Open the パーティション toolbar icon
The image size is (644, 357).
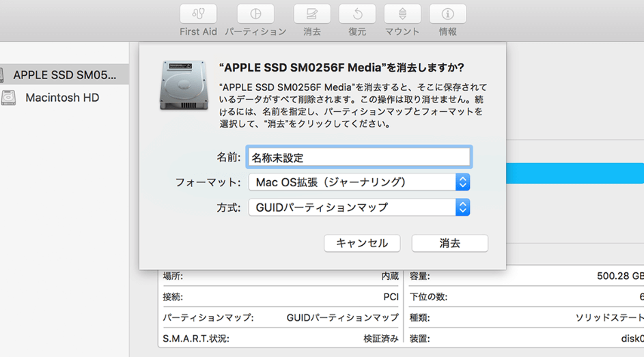[255, 14]
